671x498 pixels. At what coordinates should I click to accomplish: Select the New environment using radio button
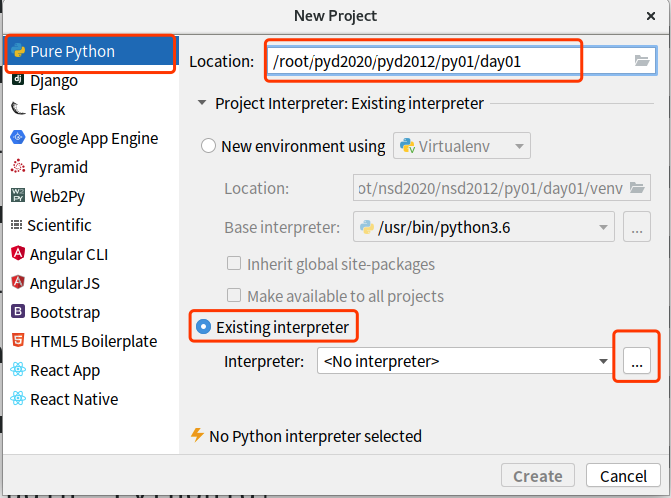click(209, 146)
